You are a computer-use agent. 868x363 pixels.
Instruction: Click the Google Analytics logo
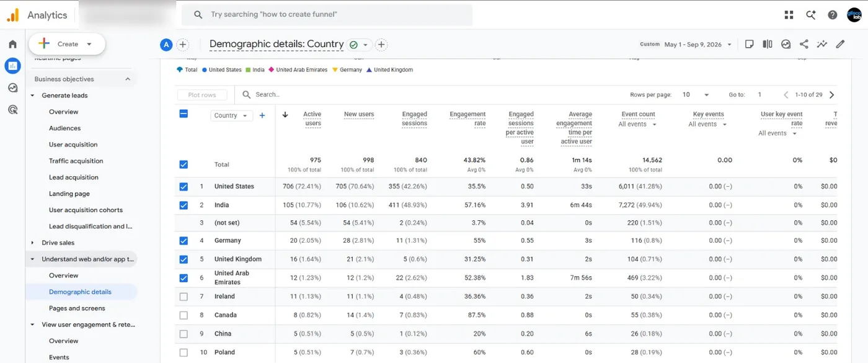13,15
